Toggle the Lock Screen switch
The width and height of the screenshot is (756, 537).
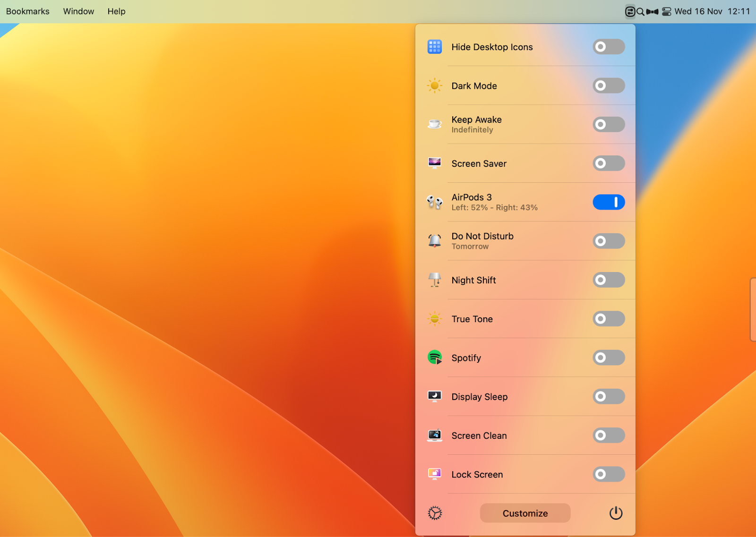[x=609, y=474]
